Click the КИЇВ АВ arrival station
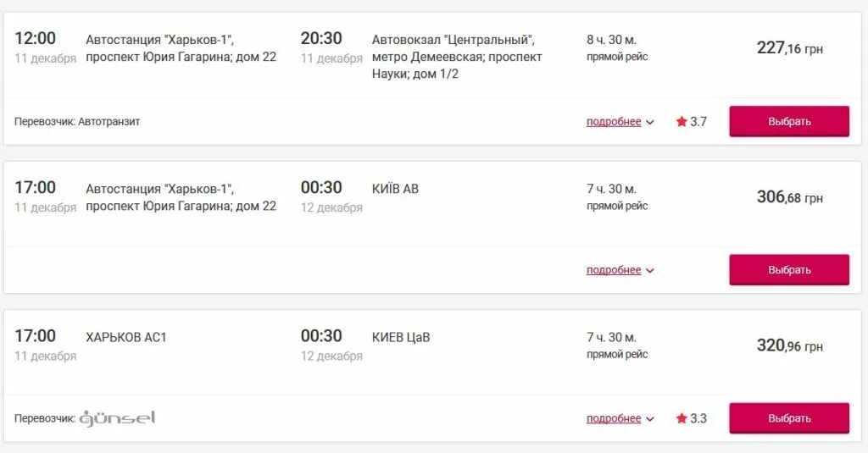 click(x=395, y=189)
